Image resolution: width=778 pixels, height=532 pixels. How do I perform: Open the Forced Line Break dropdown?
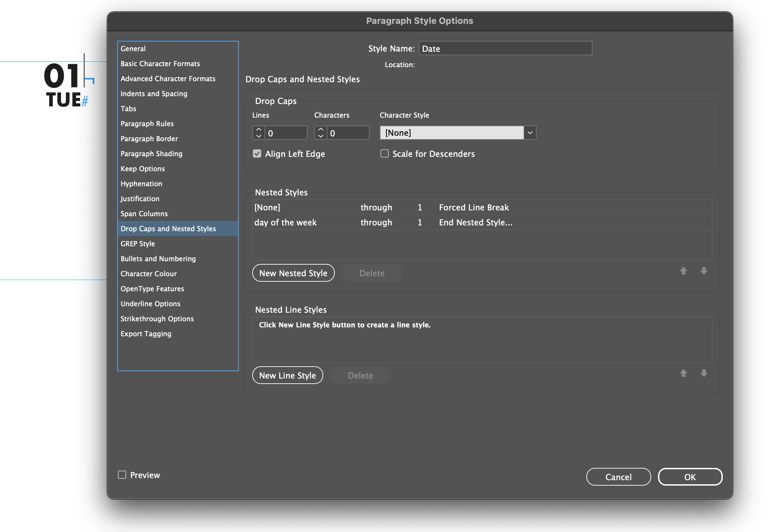coord(474,207)
